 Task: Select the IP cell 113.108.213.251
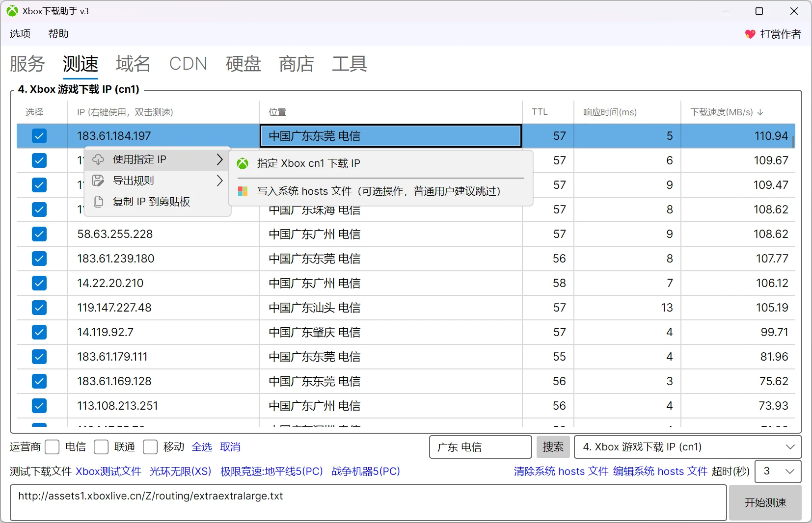click(x=163, y=406)
